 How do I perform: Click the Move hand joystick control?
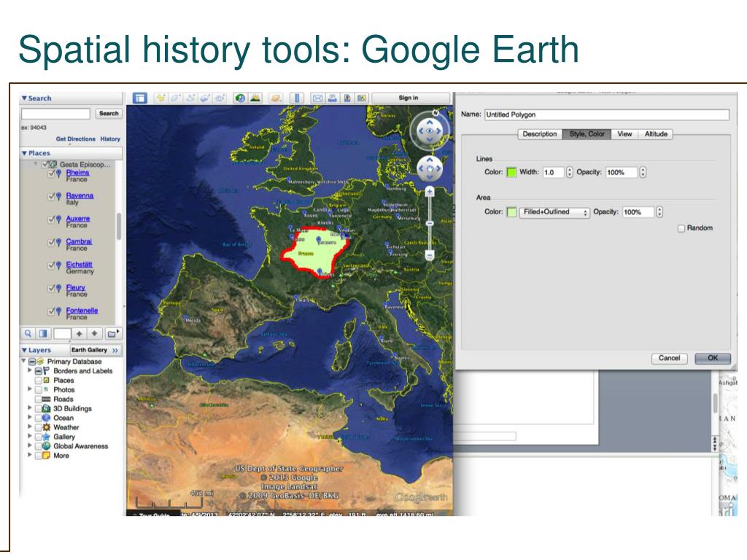tap(430, 168)
